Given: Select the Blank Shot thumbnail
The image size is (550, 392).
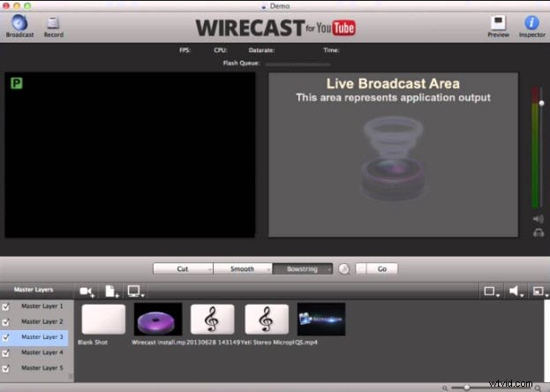Looking at the screenshot, I should pos(103,319).
